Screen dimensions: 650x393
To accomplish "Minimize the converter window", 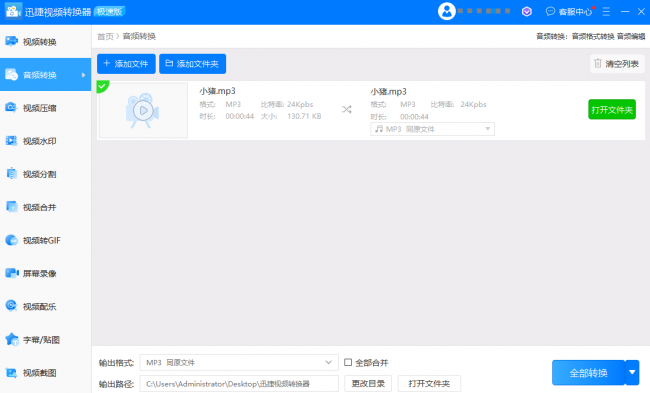I will (x=625, y=12).
